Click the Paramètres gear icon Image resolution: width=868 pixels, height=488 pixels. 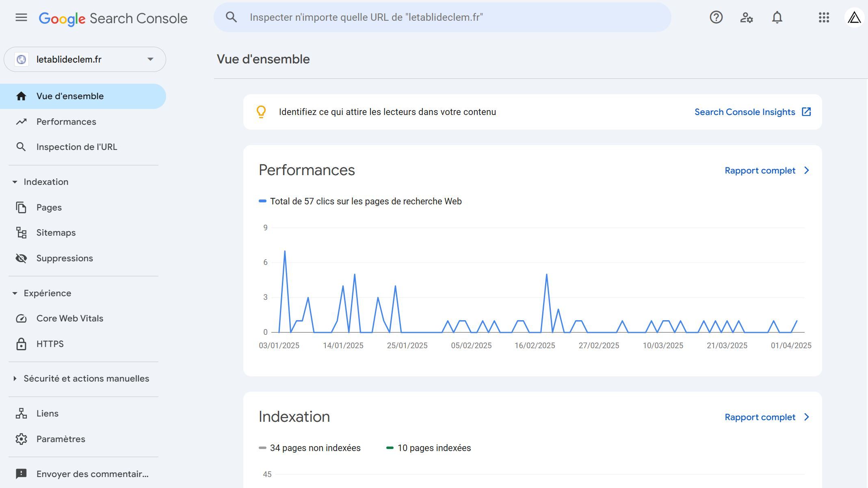(x=21, y=439)
